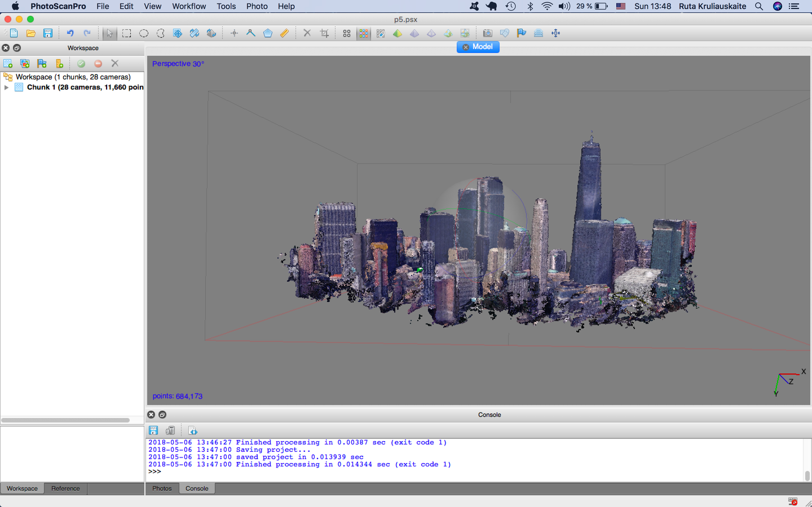Expand the Chunk 1 tree node
Image resolution: width=812 pixels, height=507 pixels.
click(x=6, y=88)
